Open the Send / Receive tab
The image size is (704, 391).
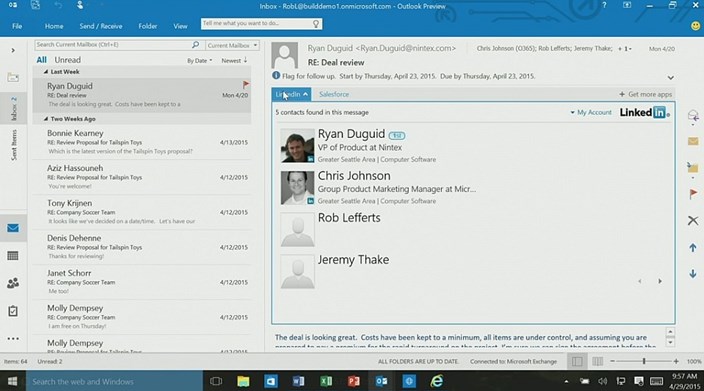click(101, 26)
